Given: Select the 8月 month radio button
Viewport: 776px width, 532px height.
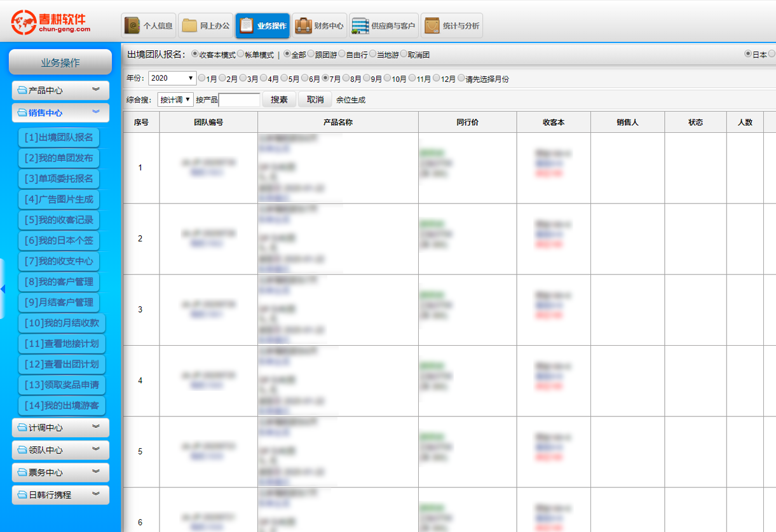Looking at the screenshot, I should click(346, 79).
